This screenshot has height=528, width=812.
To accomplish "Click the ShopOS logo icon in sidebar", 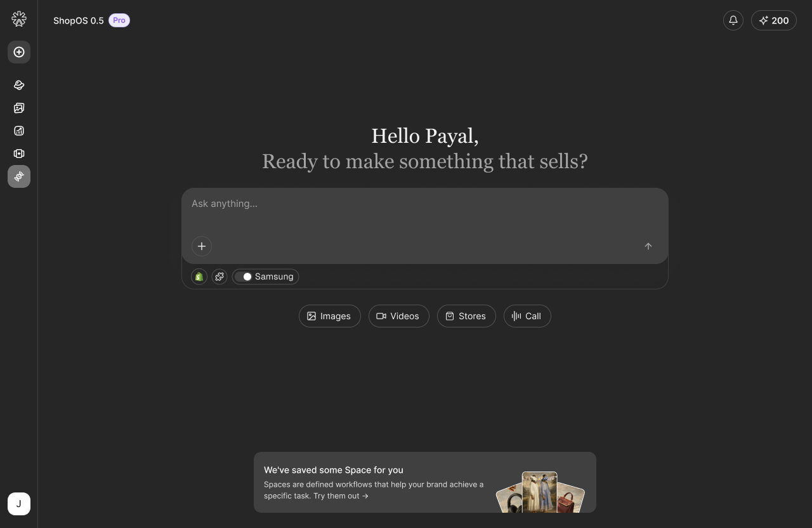I will point(19,19).
